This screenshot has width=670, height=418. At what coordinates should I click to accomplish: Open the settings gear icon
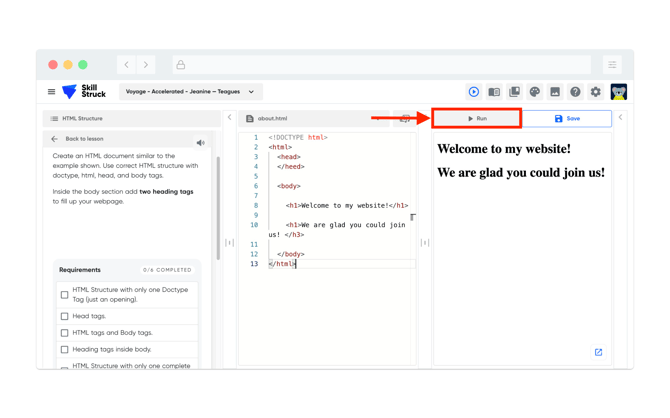point(596,92)
